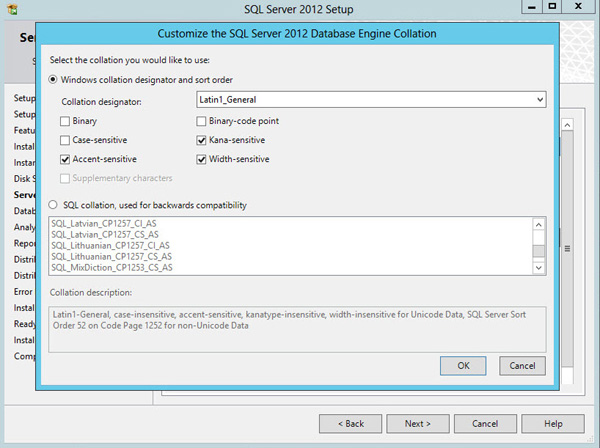Image resolution: width=600 pixels, height=448 pixels.
Task: Enable the Binary checkbox
Action: point(65,121)
